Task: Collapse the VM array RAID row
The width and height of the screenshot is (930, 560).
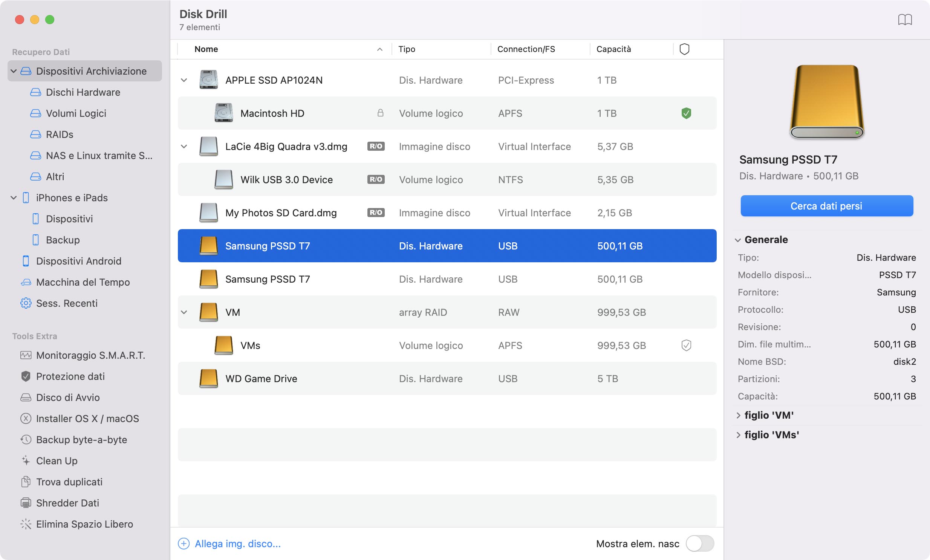Action: tap(184, 312)
